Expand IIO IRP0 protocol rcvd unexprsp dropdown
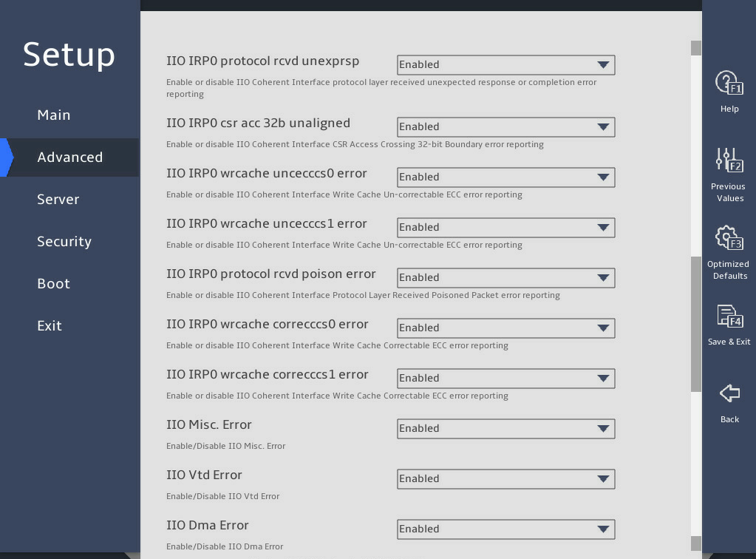 (x=505, y=64)
